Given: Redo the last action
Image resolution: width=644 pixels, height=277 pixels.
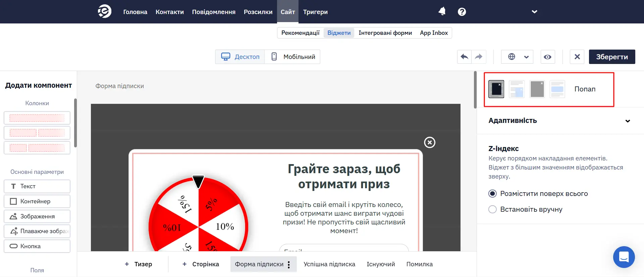Looking at the screenshot, I should pos(479,57).
